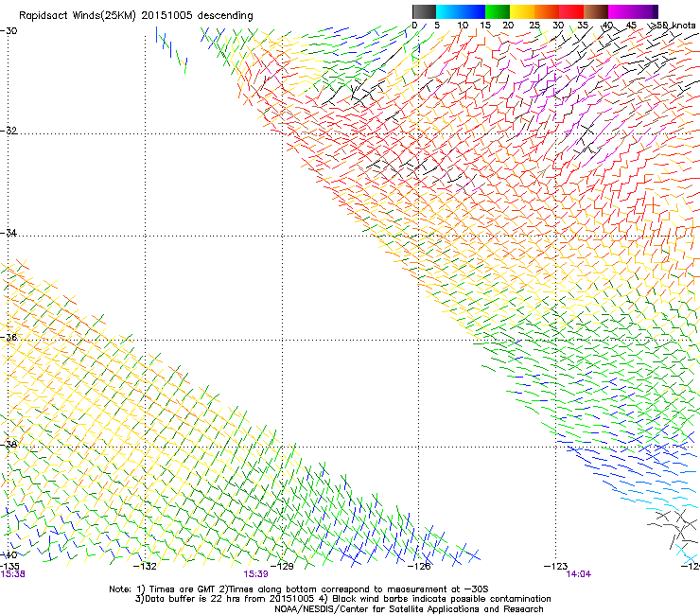
Task: Click the '>50 knots' legend label
Action: coord(673,26)
